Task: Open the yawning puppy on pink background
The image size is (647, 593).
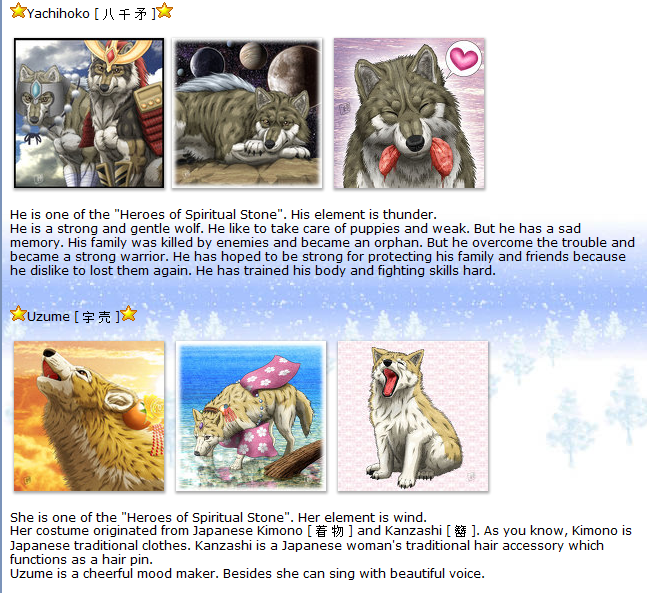Action: tap(413, 416)
